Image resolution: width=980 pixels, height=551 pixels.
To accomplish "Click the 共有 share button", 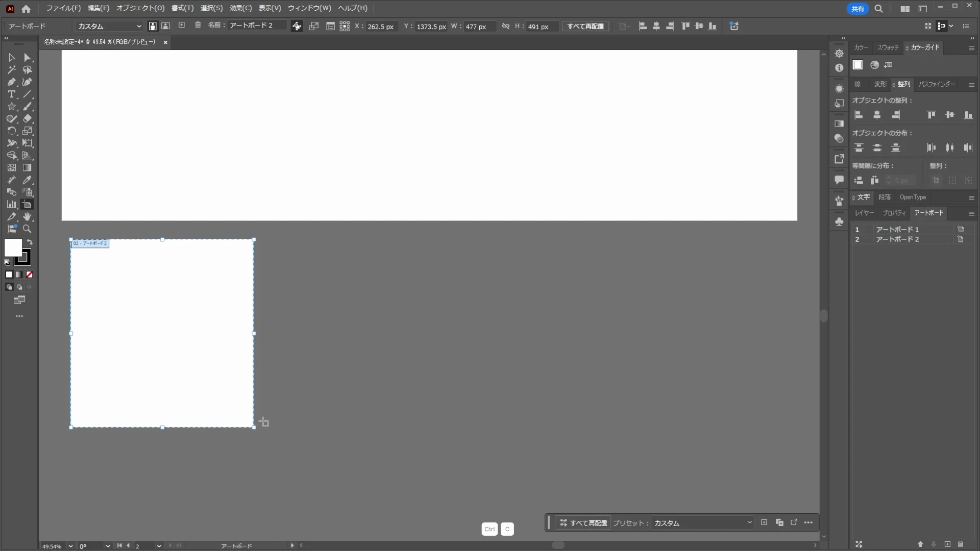I will pyautogui.click(x=857, y=9).
